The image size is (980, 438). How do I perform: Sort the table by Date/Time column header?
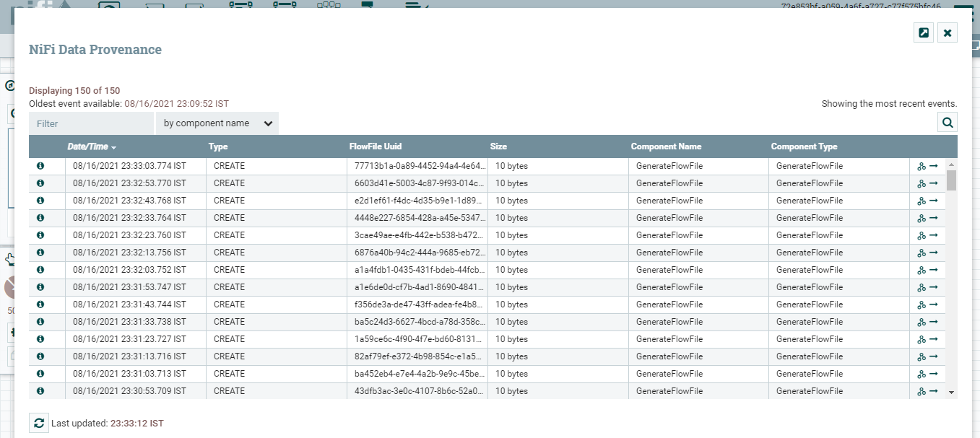click(x=92, y=146)
